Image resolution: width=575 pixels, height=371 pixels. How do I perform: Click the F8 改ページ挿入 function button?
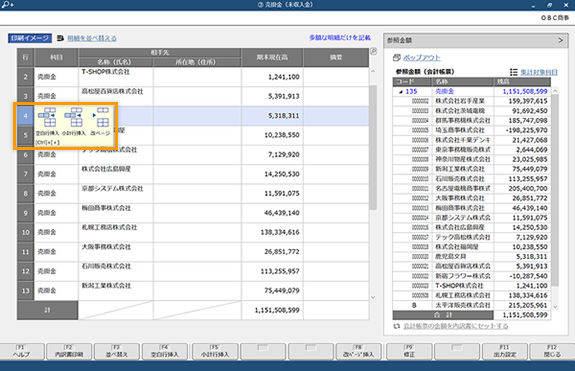[359, 352]
